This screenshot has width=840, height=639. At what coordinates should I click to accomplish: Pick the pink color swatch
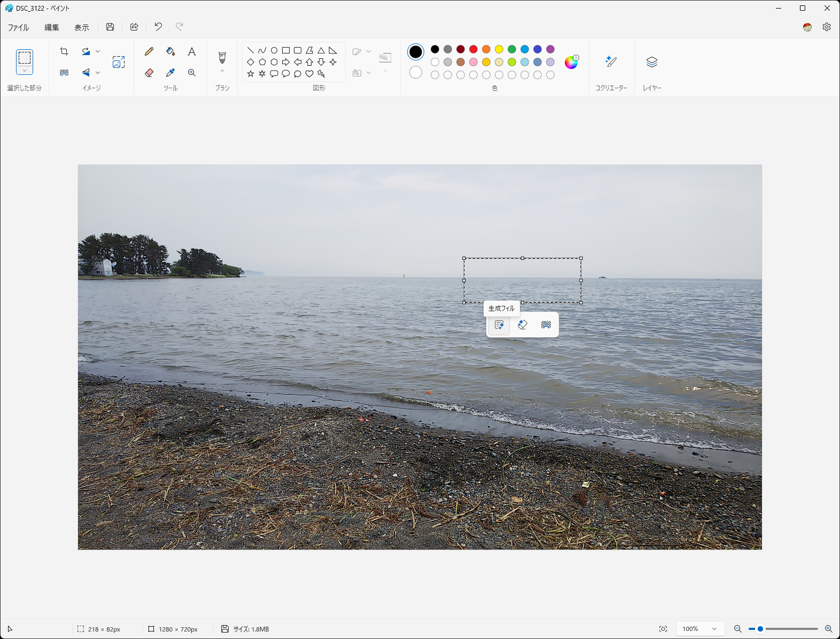pyautogui.click(x=473, y=62)
